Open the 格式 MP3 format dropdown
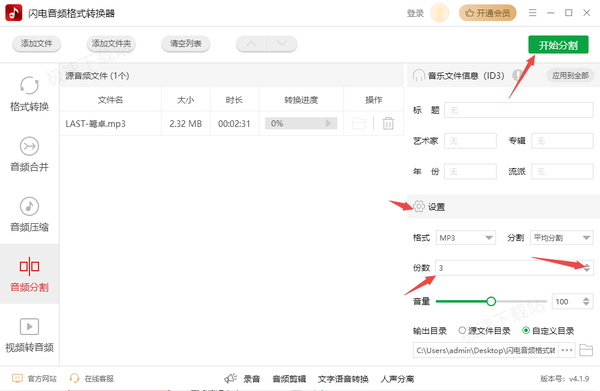Viewport: 600px width, 391px height. coord(466,238)
